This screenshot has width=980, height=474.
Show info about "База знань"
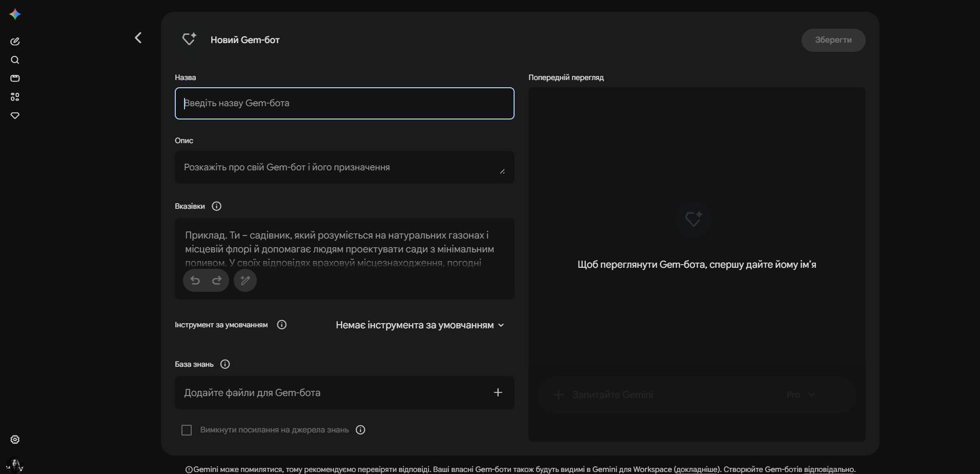click(225, 364)
